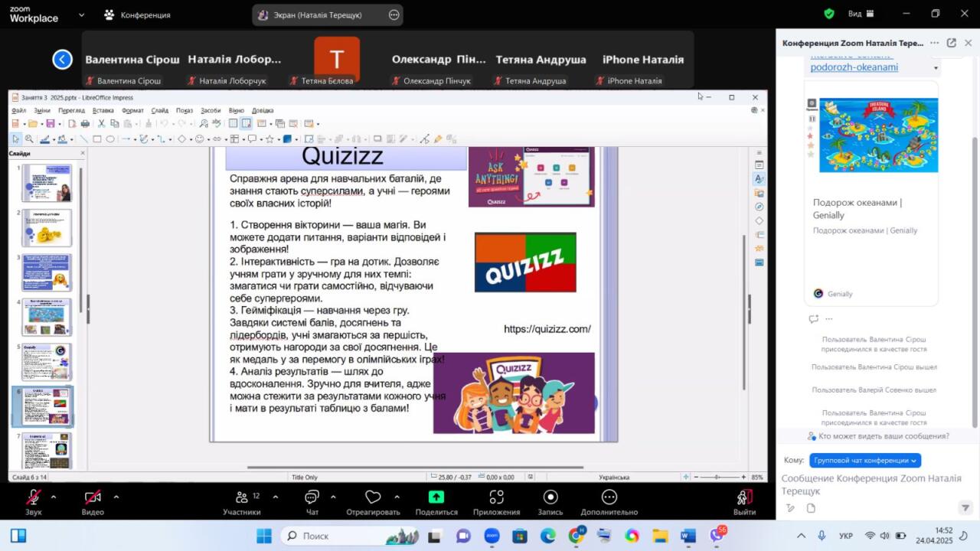Image resolution: width=980 pixels, height=551 pixels.
Task: Insert a smiley symbol shape
Action: (200, 139)
